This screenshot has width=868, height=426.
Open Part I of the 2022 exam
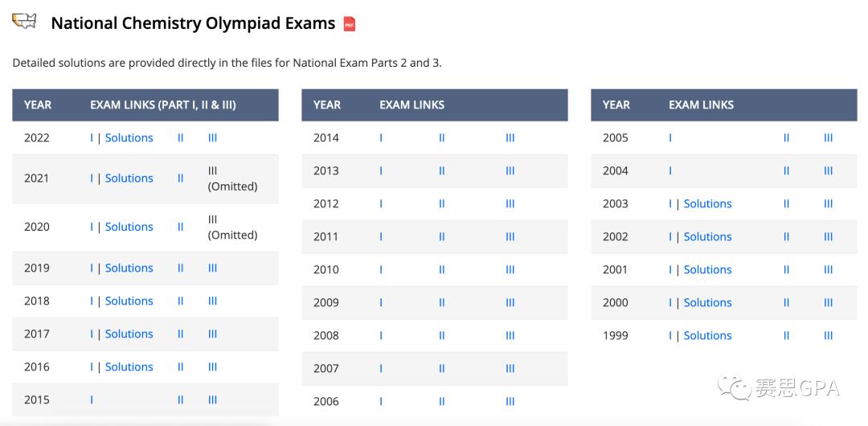[92, 137]
